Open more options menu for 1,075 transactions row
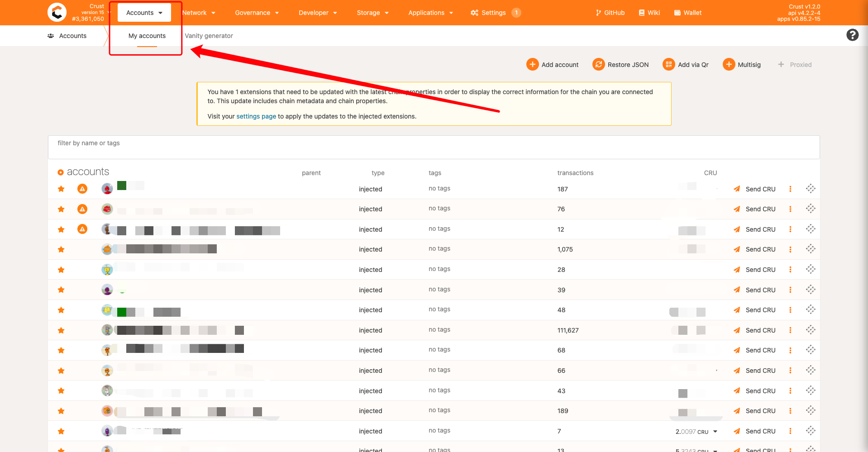Image resolution: width=868 pixels, height=452 pixels. pyautogui.click(x=790, y=249)
